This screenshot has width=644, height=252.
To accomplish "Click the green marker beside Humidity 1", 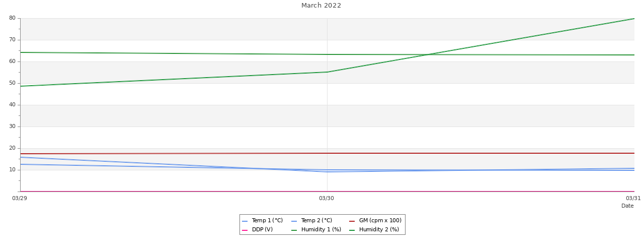I will click(x=294, y=230).
